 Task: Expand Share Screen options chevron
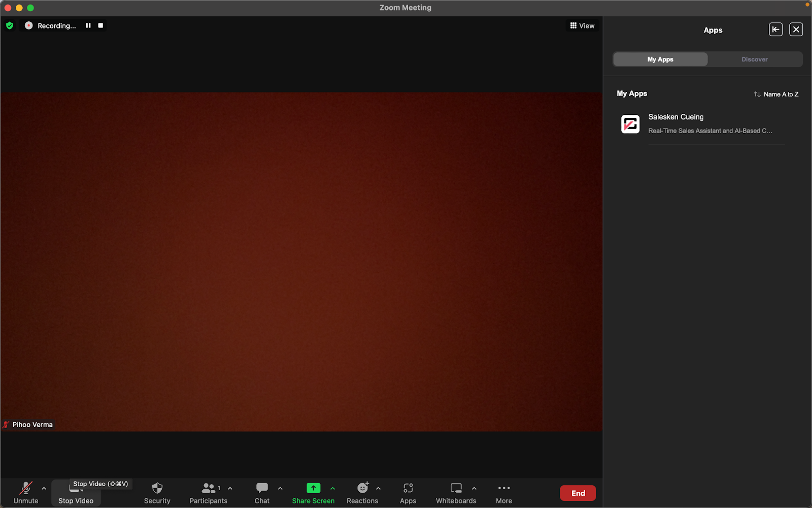333,489
